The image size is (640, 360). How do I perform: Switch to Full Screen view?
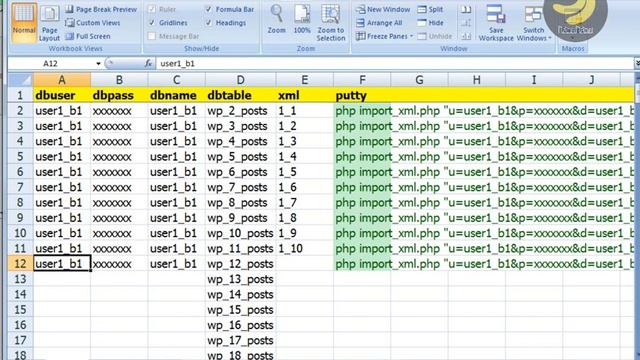(88, 36)
